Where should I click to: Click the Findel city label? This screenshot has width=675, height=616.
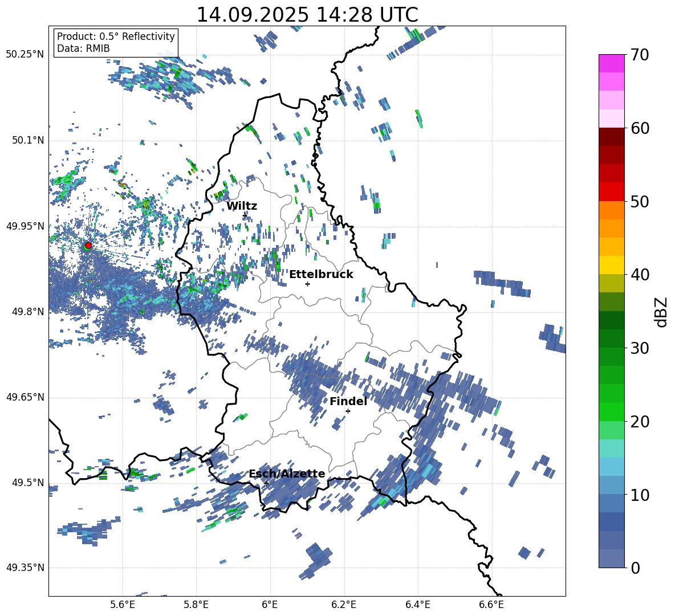point(348,401)
